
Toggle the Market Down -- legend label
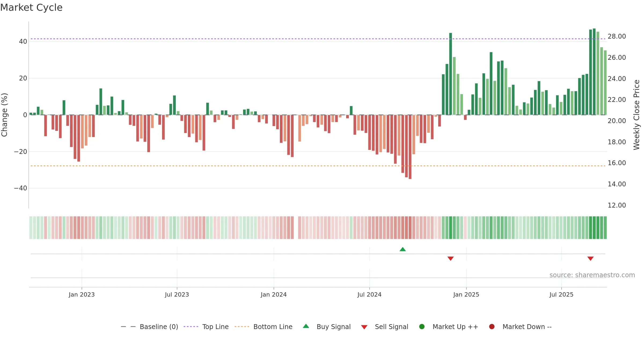527,327
